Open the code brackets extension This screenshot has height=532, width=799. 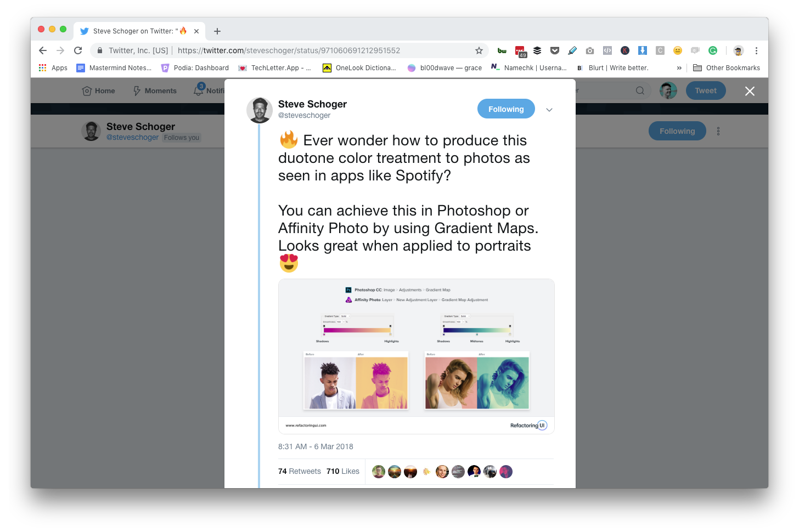point(607,50)
